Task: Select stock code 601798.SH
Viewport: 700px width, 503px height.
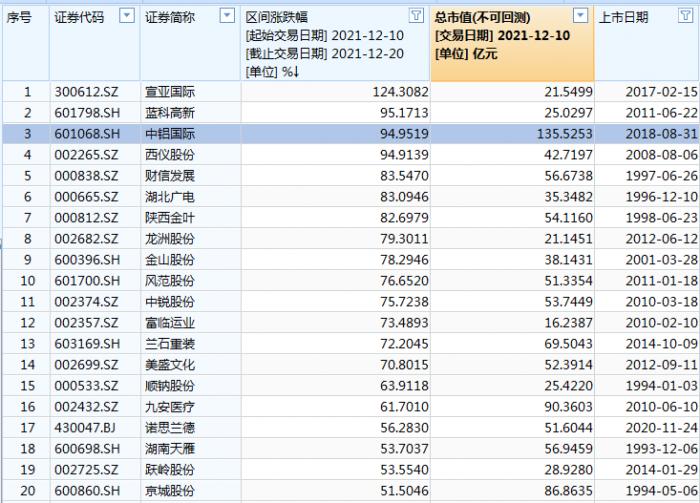Action: click(87, 113)
